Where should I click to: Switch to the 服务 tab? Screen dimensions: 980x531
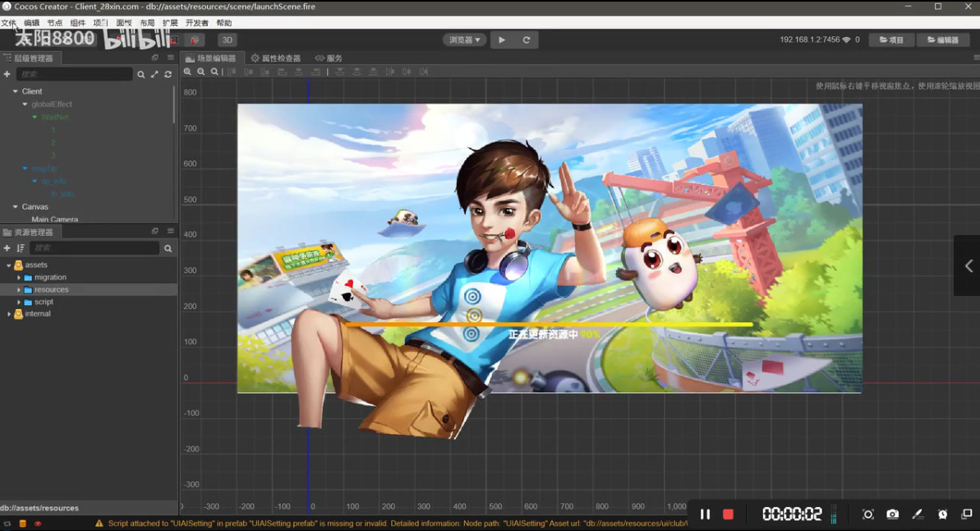(x=329, y=58)
